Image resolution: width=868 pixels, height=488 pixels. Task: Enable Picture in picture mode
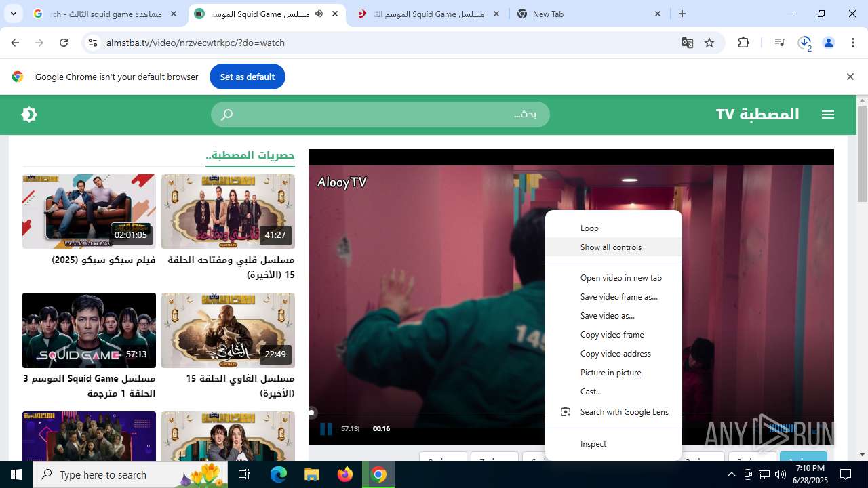click(614, 373)
